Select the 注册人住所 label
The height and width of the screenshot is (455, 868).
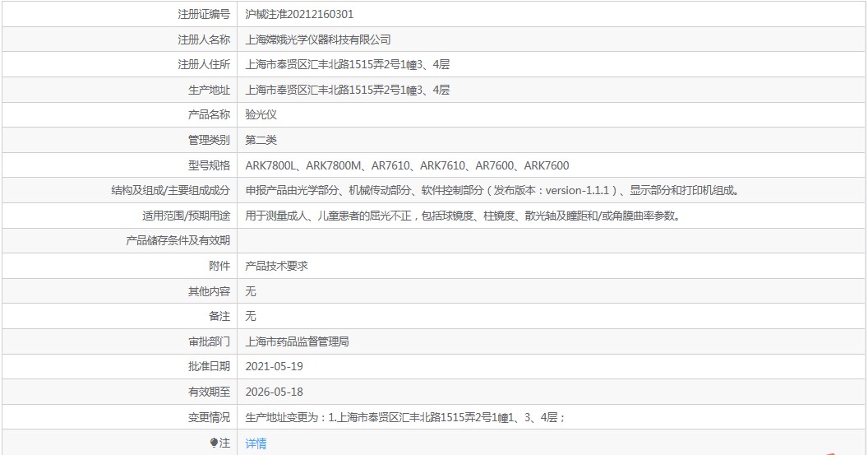[204, 65]
